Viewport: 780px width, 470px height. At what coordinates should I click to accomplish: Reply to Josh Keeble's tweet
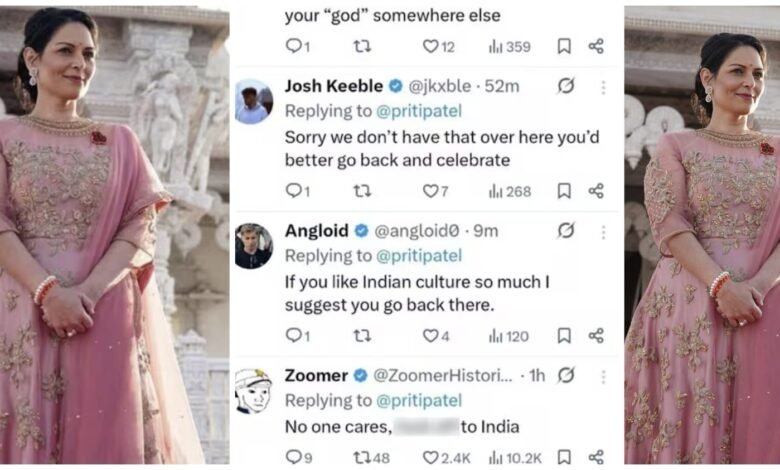(292, 191)
